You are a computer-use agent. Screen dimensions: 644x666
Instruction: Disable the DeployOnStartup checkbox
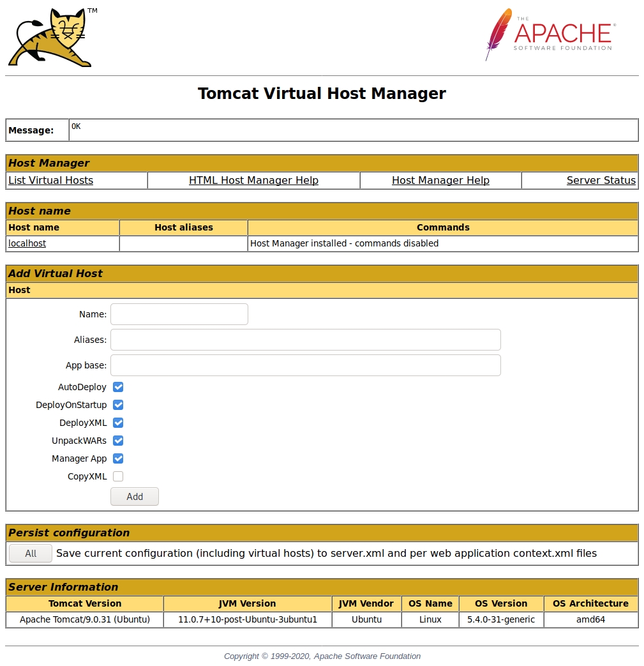pos(118,405)
